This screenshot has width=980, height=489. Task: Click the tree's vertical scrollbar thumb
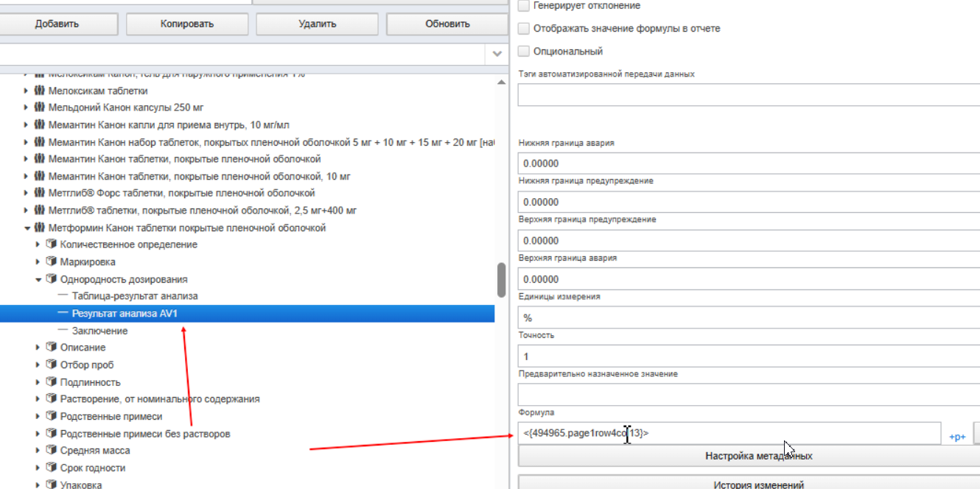click(x=502, y=279)
